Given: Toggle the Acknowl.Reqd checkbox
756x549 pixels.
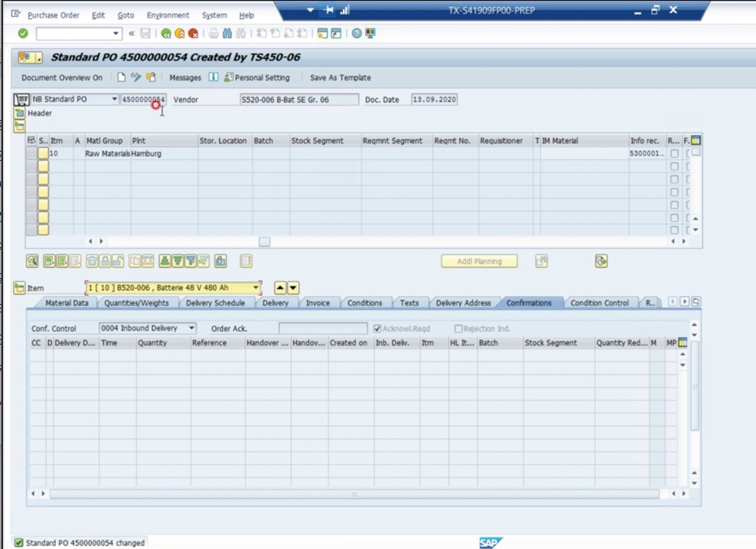Looking at the screenshot, I should tap(377, 328).
